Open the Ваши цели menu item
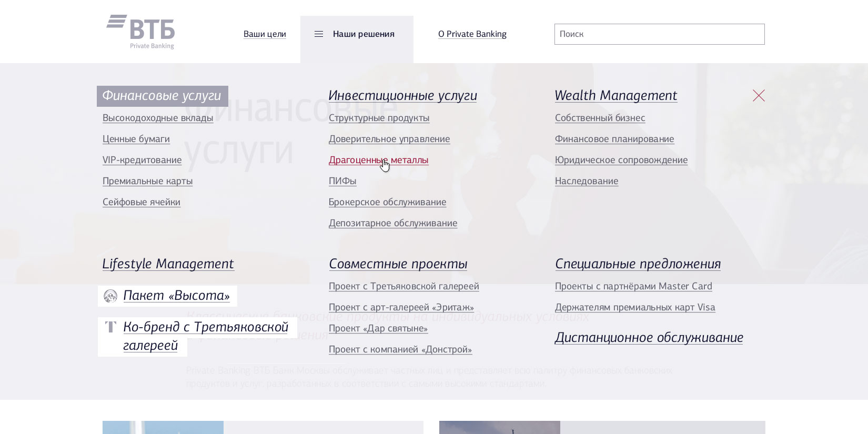Image resolution: width=868 pixels, height=434 pixels. [x=265, y=34]
